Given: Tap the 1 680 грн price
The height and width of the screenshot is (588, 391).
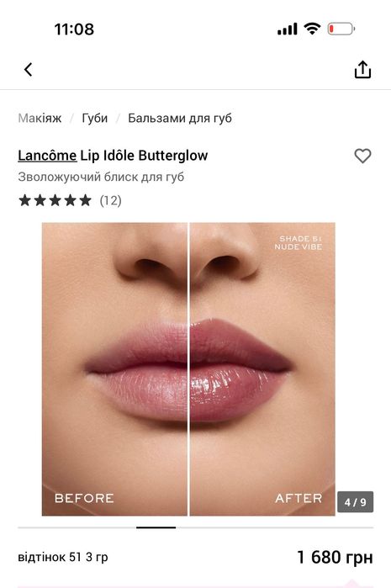Looking at the screenshot, I should click(x=335, y=557).
